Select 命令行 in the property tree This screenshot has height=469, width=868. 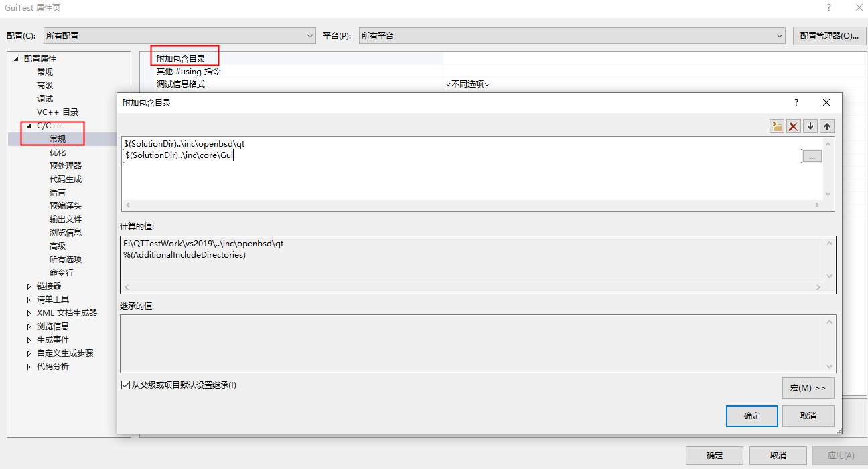(x=62, y=273)
